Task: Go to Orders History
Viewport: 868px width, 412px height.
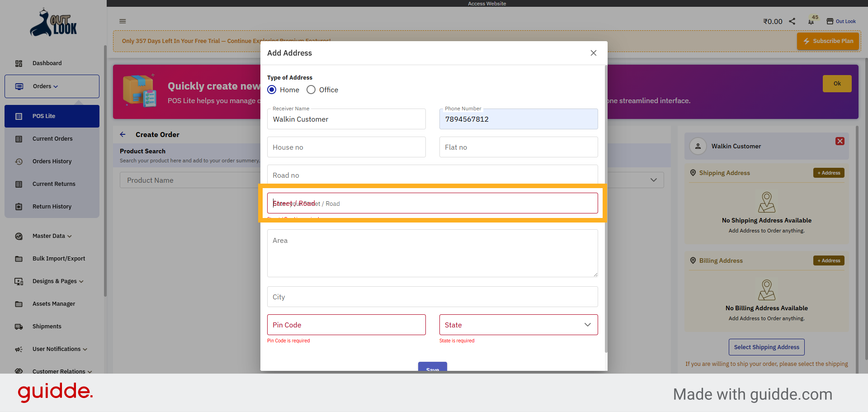Action: pyautogui.click(x=52, y=161)
